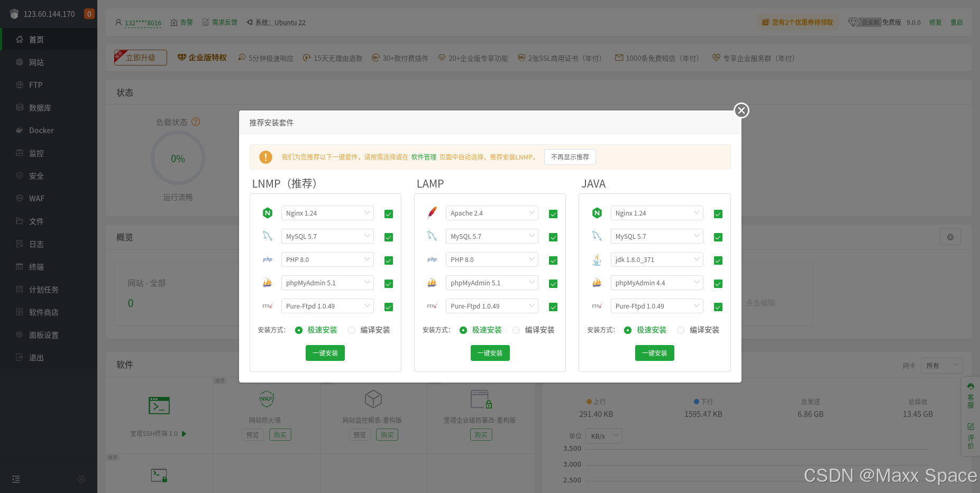
Task: Click the website firewall WAF shield icon
Action: (267, 399)
